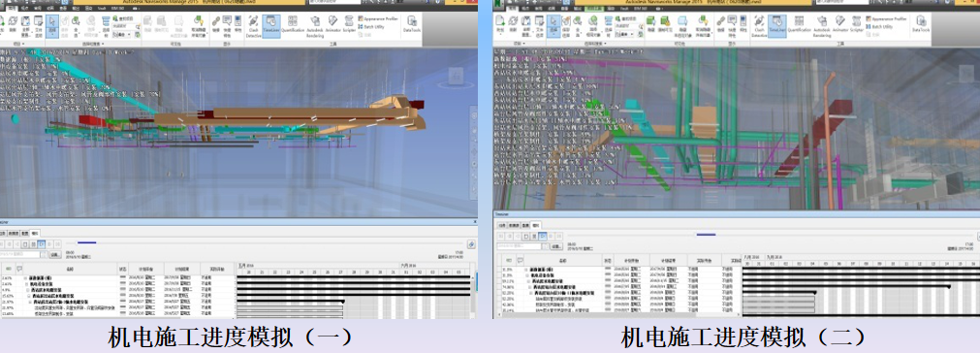Collapse first task node in right TimeLiner

pos(525,270)
